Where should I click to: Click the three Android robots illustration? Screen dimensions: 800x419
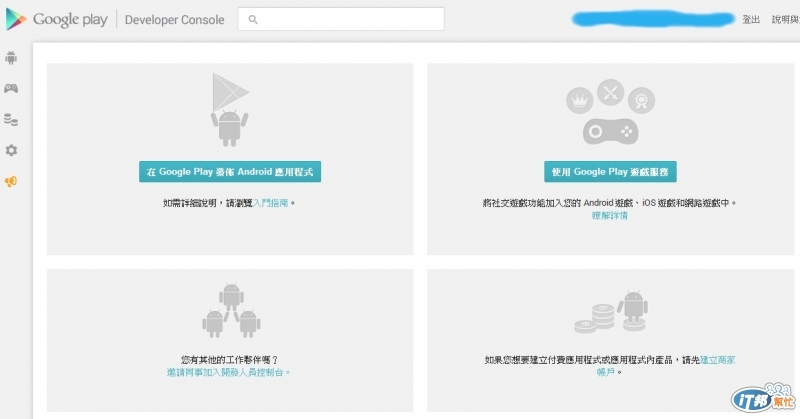click(231, 310)
